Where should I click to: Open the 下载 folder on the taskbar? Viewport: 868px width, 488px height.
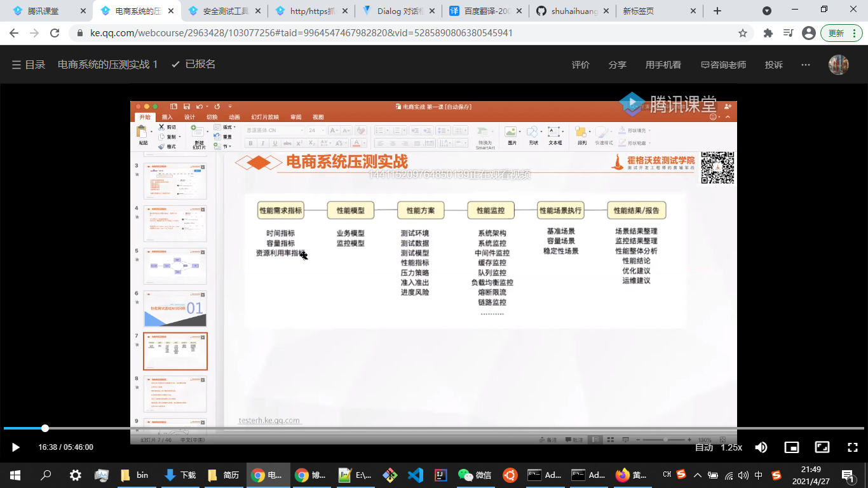point(180,475)
